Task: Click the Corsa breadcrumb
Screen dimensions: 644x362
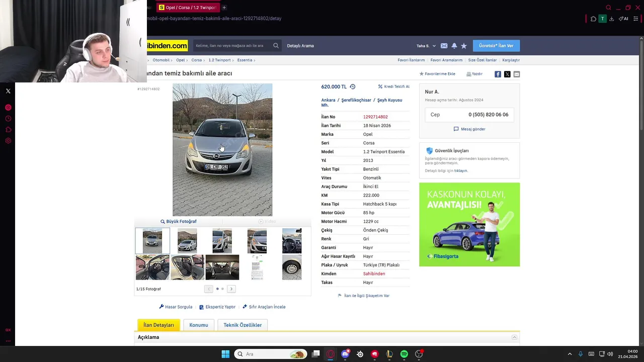Action: point(196,60)
